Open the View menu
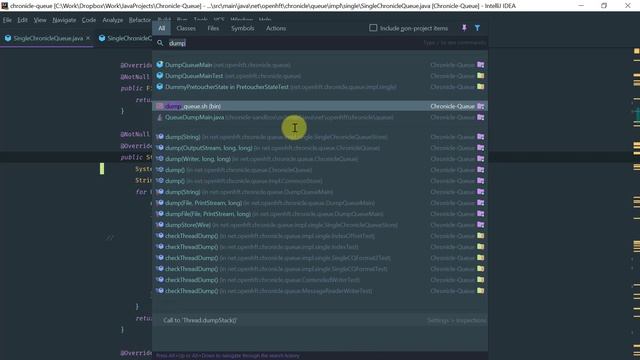Image resolution: width=640 pixels, height=360 pixels. click(x=40, y=20)
